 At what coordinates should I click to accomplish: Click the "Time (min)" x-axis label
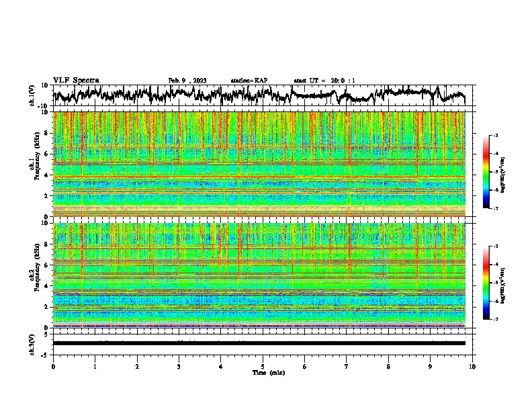(x=269, y=373)
